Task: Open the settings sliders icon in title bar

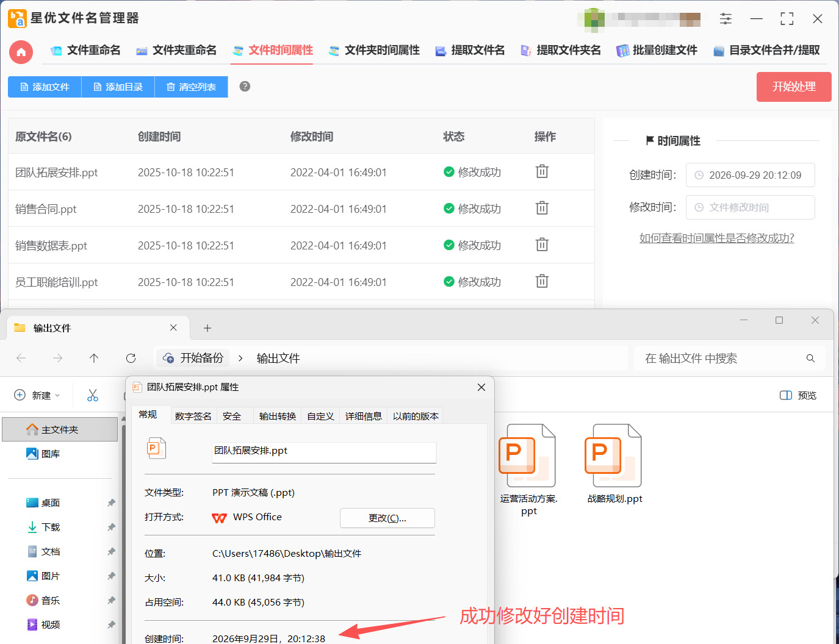Action: (x=726, y=19)
